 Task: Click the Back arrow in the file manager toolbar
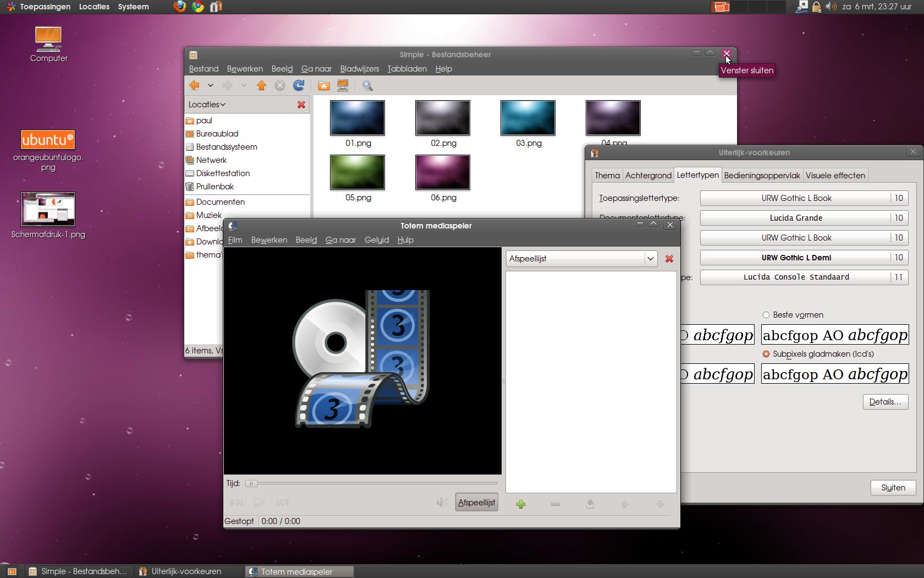(x=194, y=85)
